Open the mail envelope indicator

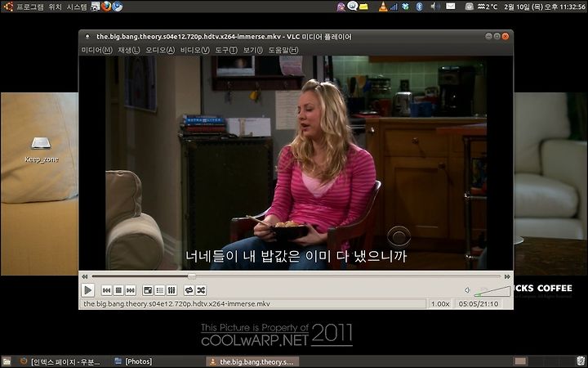pos(450,6)
